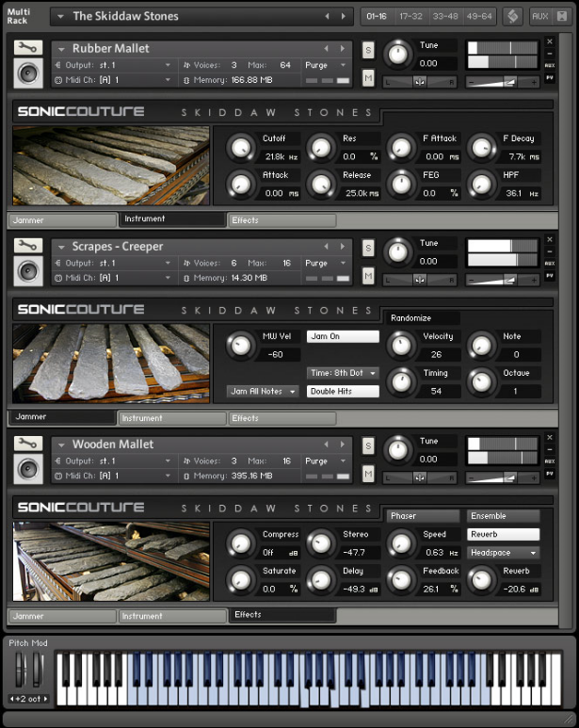The image size is (579, 728).
Task: Go to previous Wooden Mallet preset
Action: (326, 445)
